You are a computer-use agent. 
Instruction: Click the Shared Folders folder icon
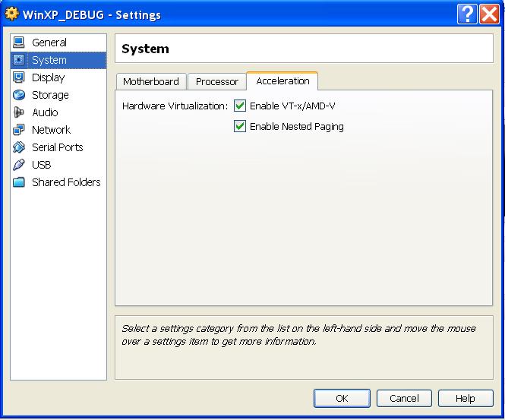pos(19,182)
